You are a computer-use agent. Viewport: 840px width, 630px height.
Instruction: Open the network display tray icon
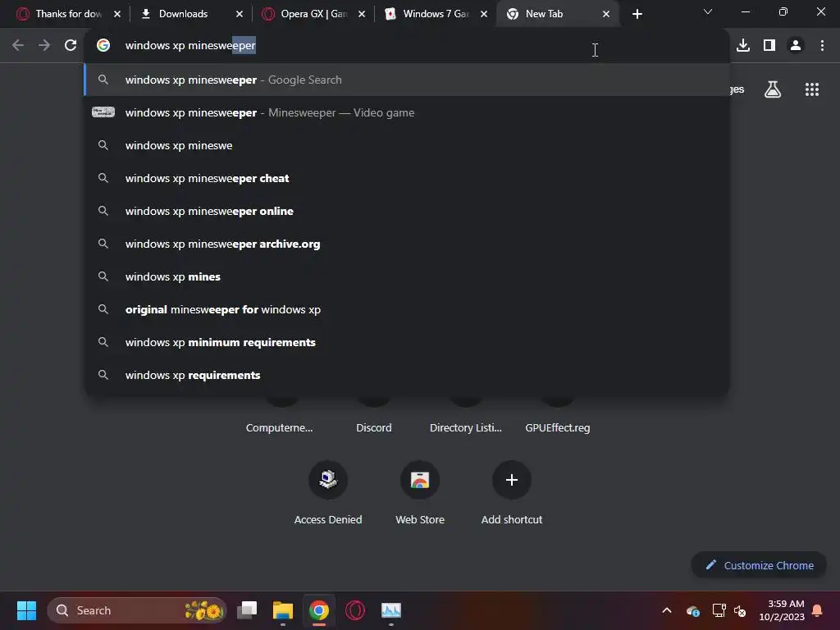(719, 610)
